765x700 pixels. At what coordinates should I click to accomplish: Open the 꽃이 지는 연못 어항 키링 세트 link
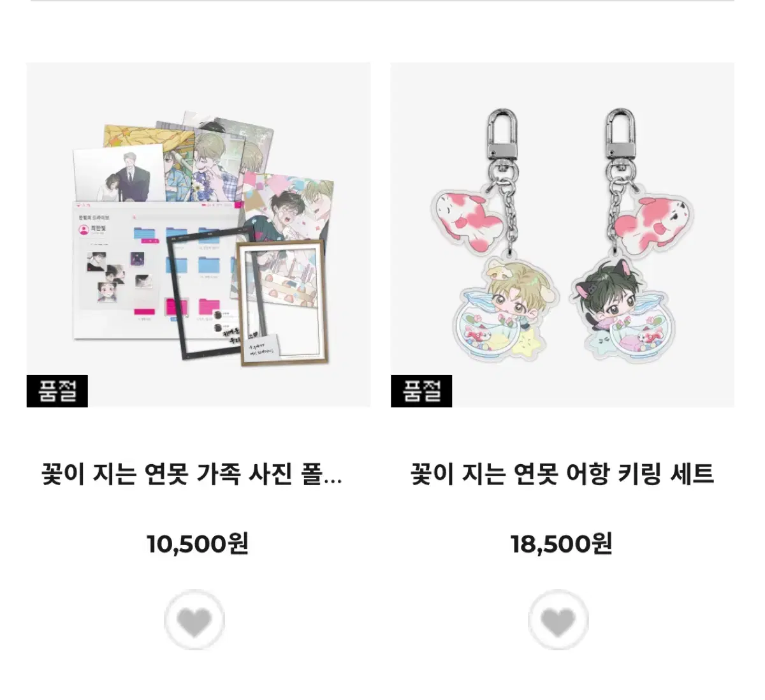(562, 474)
